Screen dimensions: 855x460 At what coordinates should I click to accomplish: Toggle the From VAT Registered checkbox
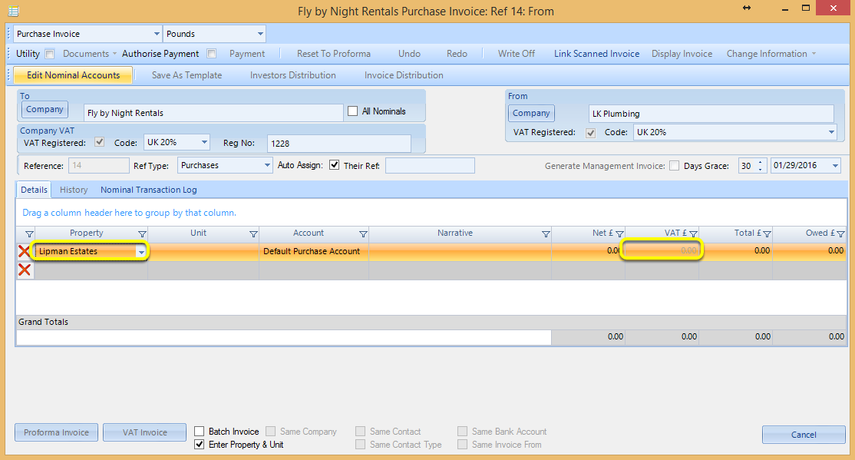pyautogui.click(x=591, y=132)
